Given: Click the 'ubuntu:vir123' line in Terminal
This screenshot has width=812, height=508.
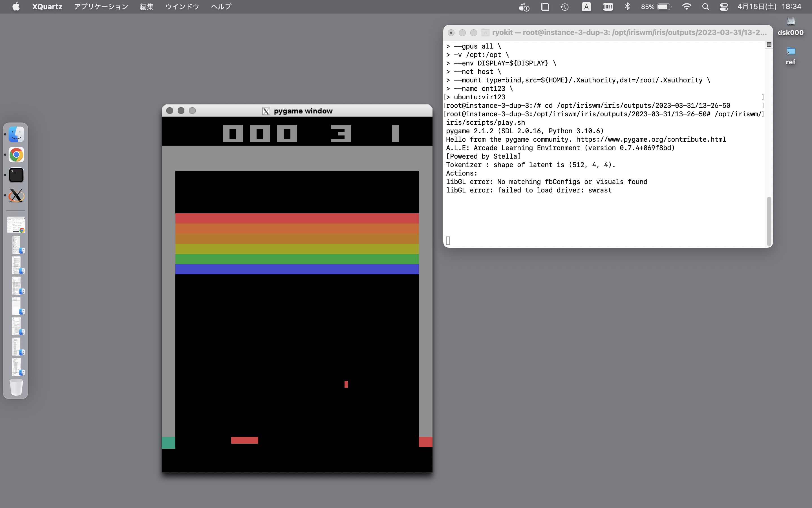Looking at the screenshot, I should click(475, 97).
